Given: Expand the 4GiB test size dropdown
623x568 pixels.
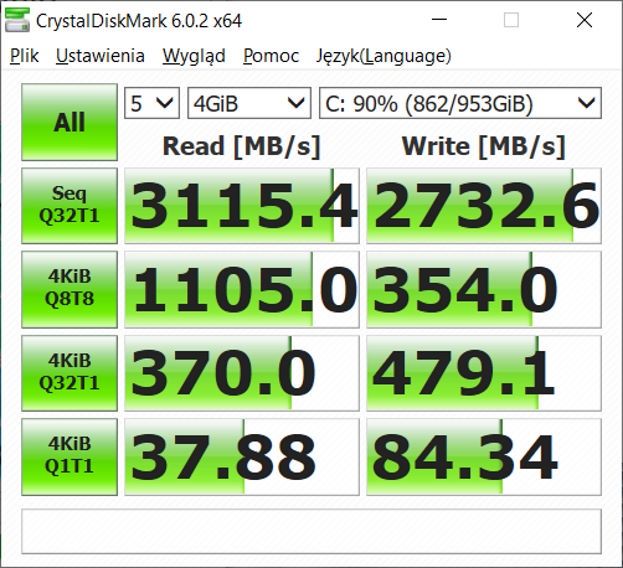Looking at the screenshot, I should [x=249, y=103].
